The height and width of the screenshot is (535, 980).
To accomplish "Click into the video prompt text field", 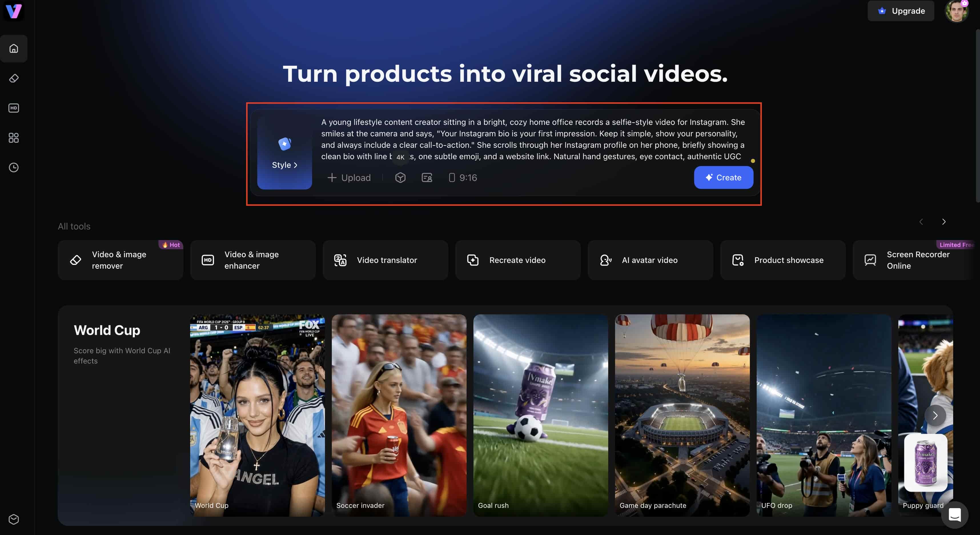I will coord(533,139).
